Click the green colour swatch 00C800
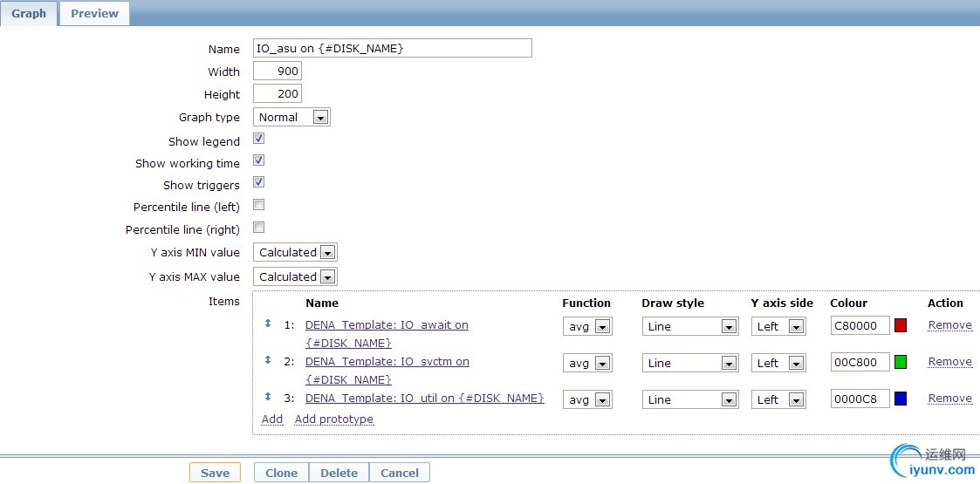 [x=901, y=362]
